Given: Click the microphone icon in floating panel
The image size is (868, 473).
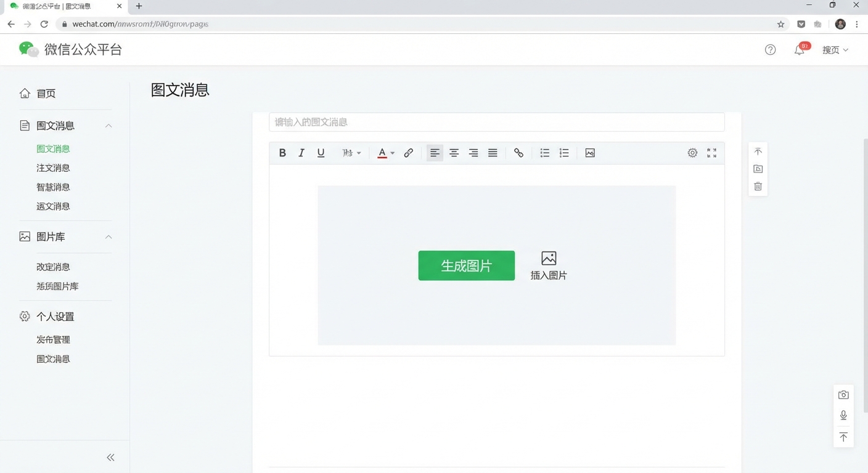Looking at the screenshot, I should (843, 416).
